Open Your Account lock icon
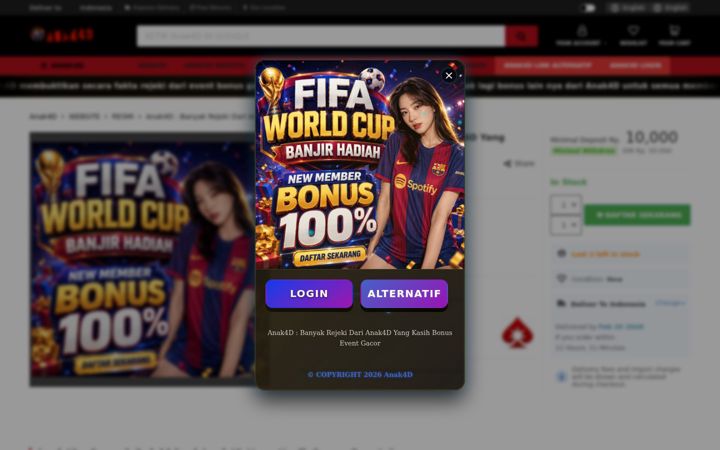 pos(582,31)
